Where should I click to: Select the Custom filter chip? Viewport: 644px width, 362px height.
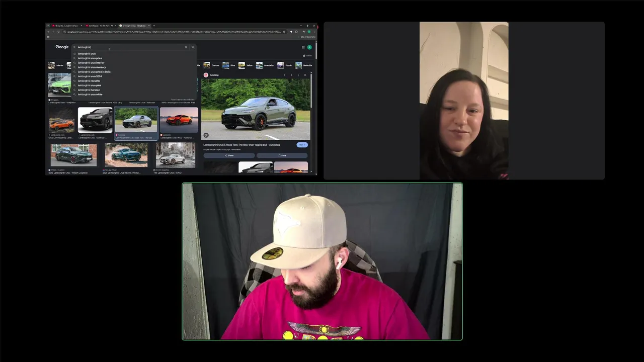point(212,65)
